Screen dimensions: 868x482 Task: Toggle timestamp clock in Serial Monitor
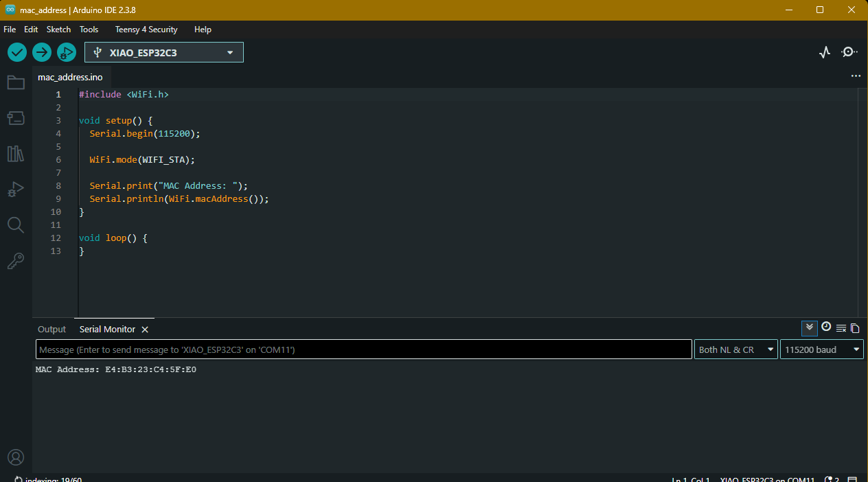pos(826,328)
